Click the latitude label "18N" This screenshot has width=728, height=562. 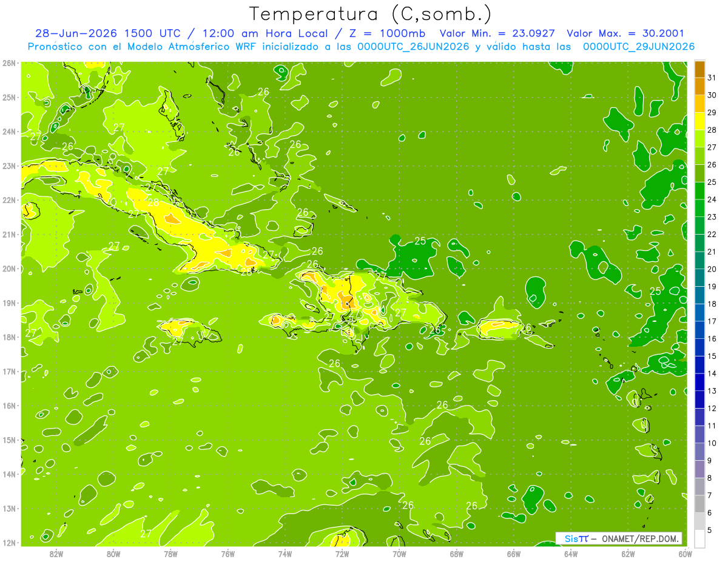point(9,337)
